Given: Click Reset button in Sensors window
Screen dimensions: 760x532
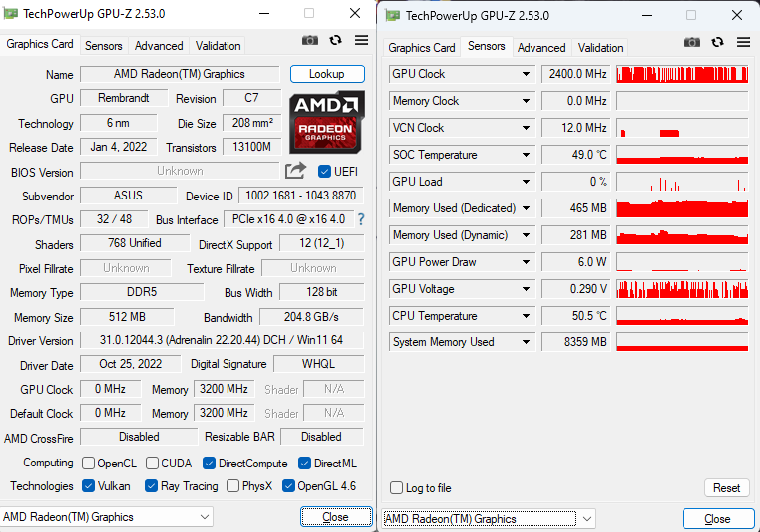Looking at the screenshot, I should (727, 488).
